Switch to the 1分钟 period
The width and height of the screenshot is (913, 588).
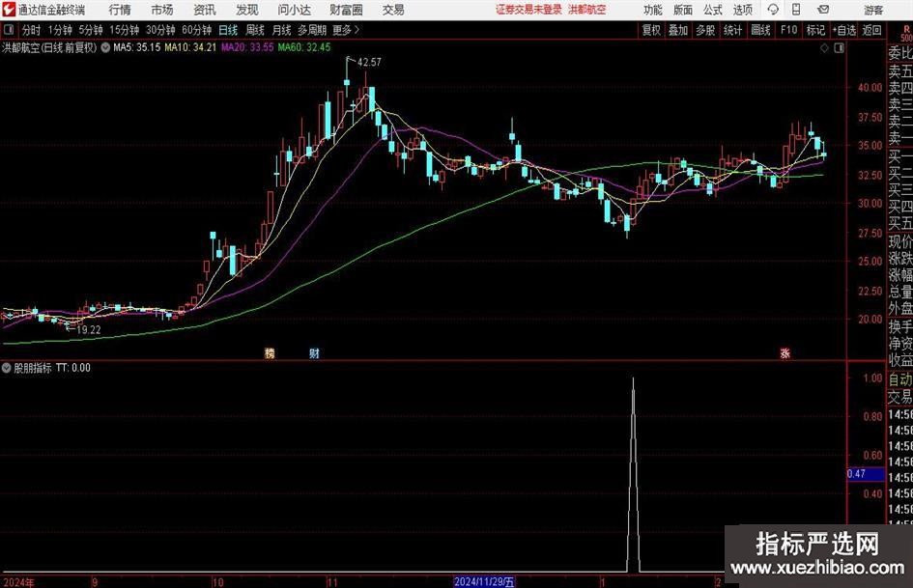(60, 30)
